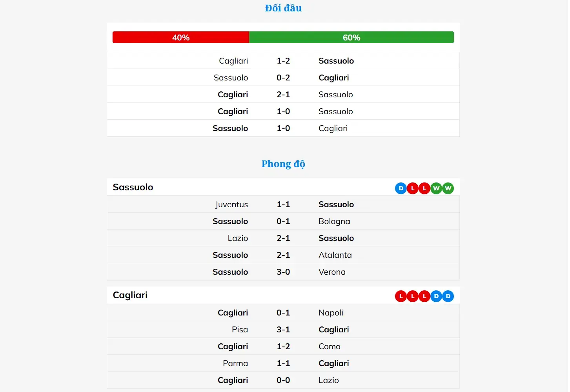Click the Parma team name
Viewport: 570px width, 392px height.
(235, 363)
